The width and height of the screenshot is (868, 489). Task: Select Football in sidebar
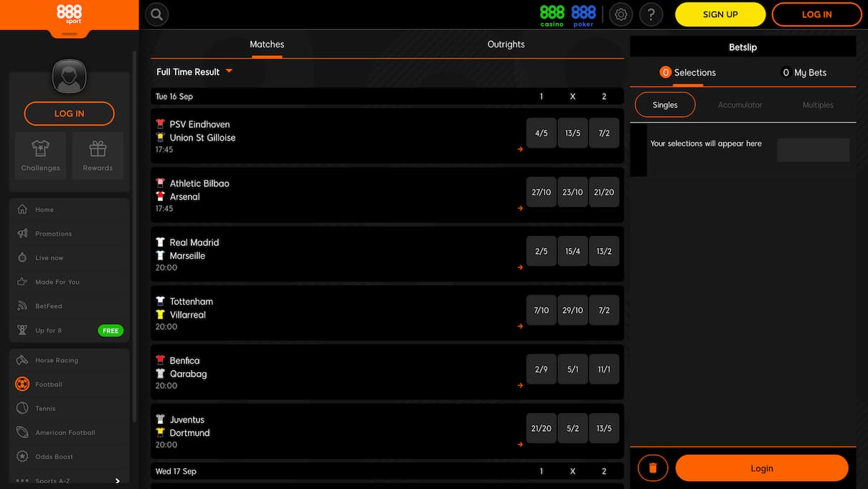70,384
